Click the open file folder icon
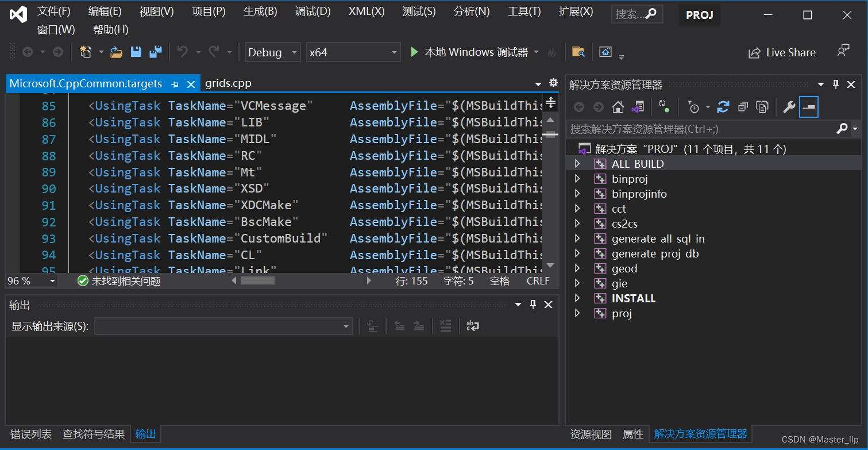The width and height of the screenshot is (868, 450). 117,52
